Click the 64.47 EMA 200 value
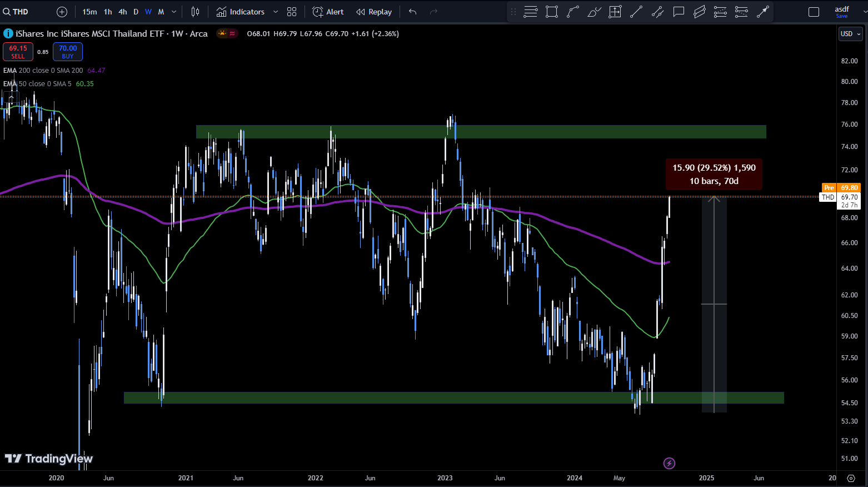This screenshot has height=487, width=868. pyautogui.click(x=96, y=71)
